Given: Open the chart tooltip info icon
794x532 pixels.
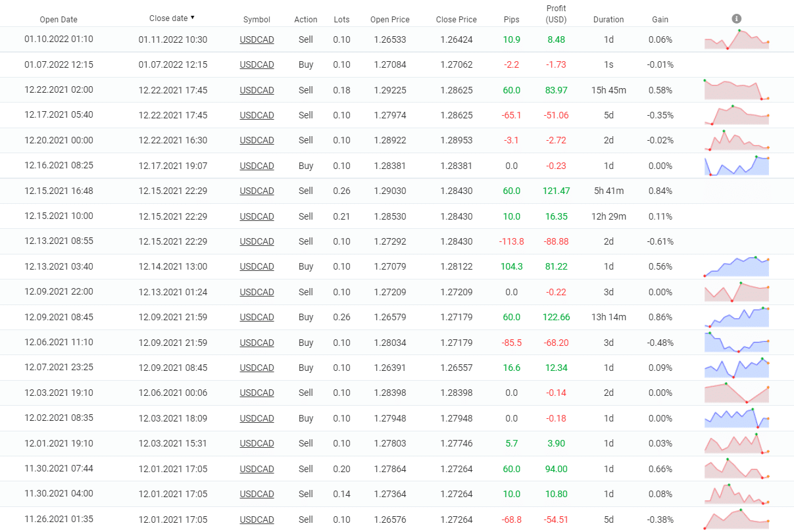Looking at the screenshot, I should tap(736, 18).
